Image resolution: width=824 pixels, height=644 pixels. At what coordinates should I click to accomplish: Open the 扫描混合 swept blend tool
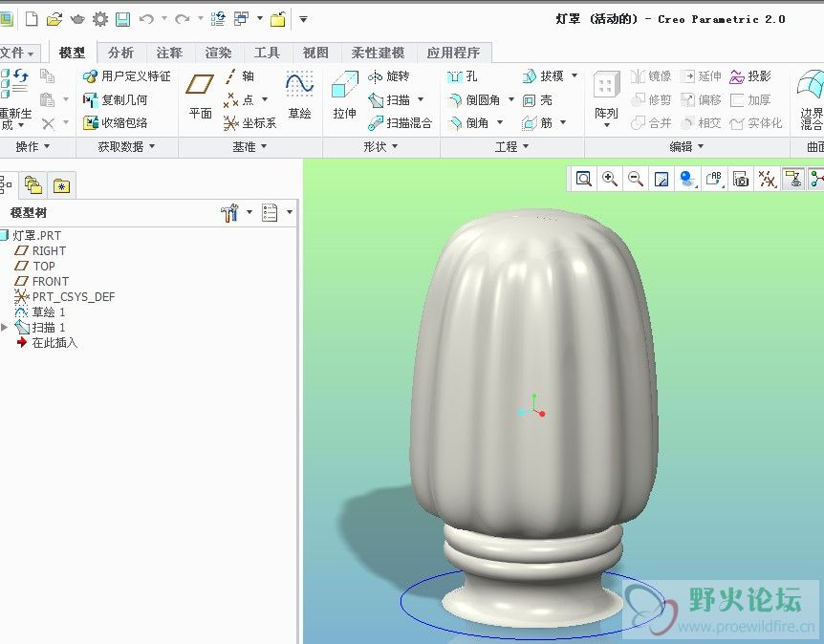coord(400,123)
